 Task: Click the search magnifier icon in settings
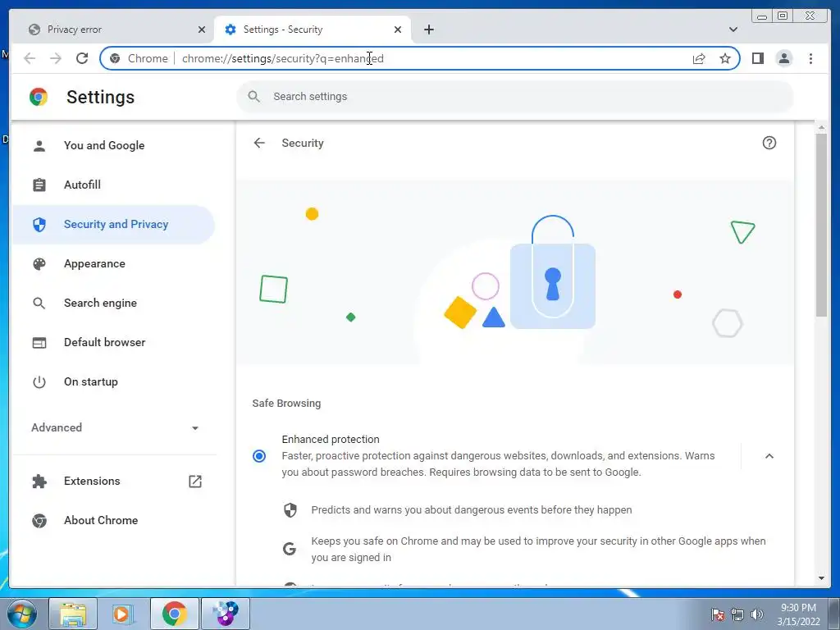[254, 97]
